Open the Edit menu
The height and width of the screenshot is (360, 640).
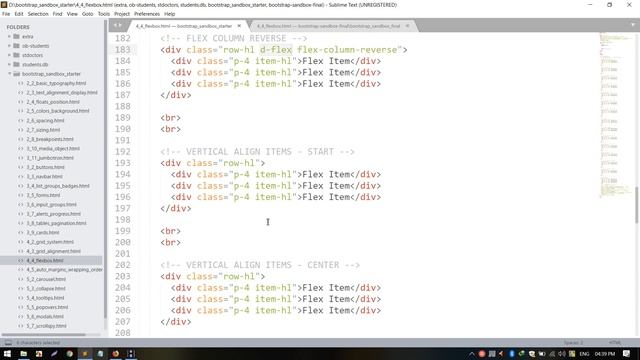pos(19,14)
